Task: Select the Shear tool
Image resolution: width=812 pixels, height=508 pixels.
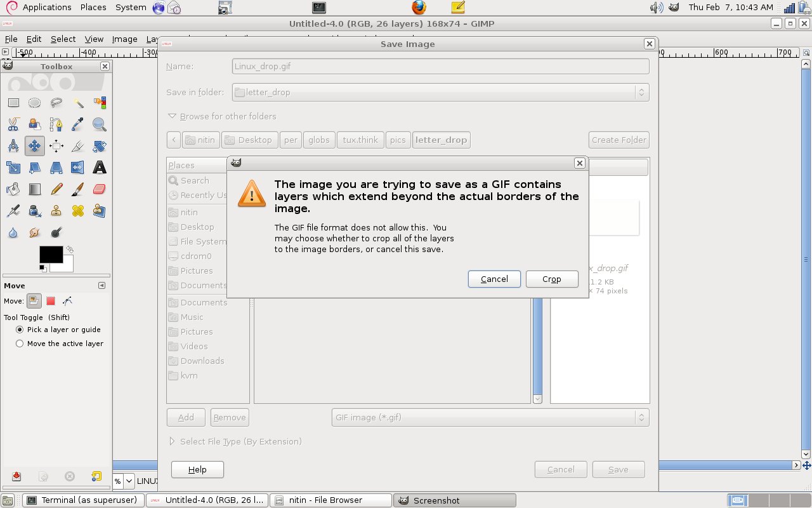Action: click(x=35, y=168)
